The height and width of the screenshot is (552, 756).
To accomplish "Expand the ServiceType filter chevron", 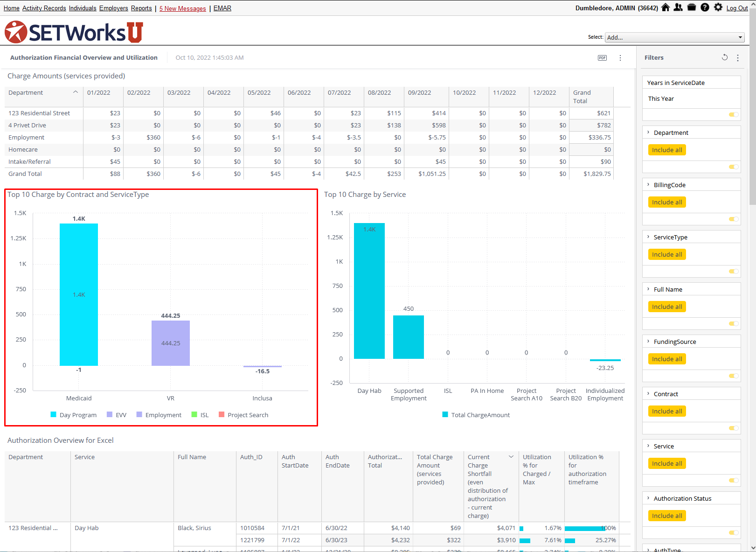I will tap(648, 237).
